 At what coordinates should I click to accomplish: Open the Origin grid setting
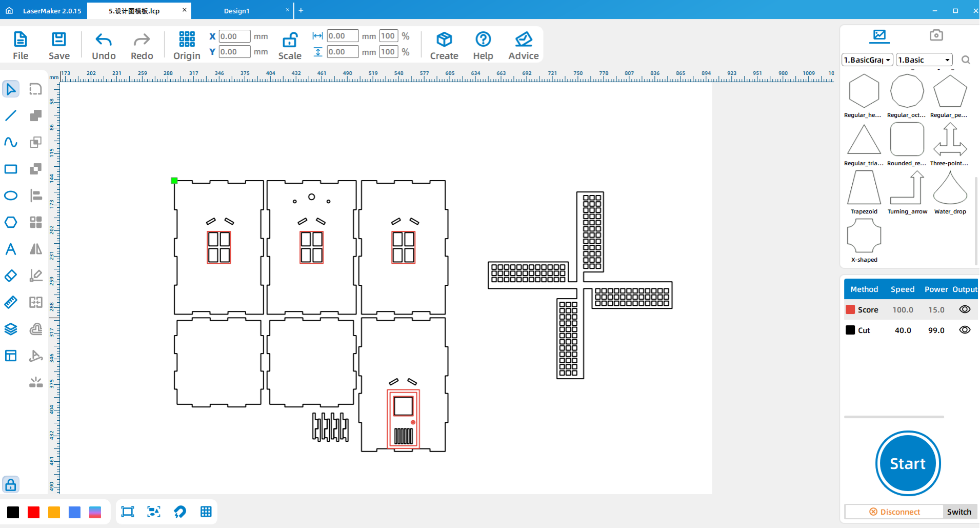(187, 45)
